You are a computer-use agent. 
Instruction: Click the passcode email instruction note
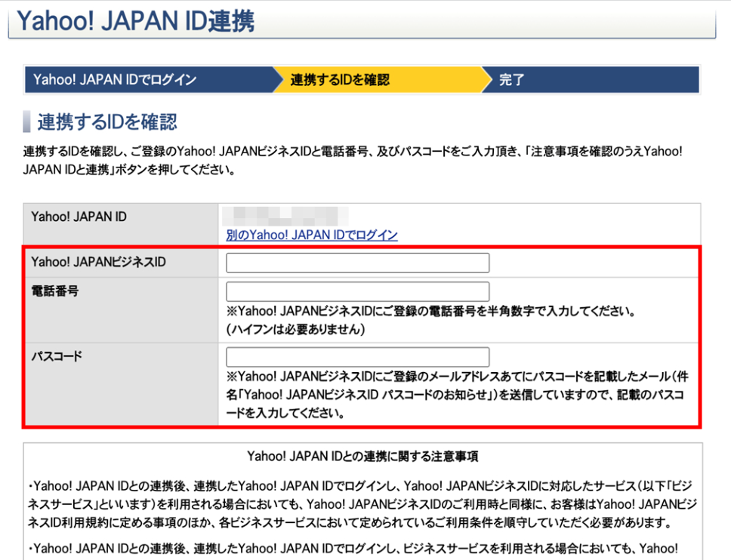point(458,395)
